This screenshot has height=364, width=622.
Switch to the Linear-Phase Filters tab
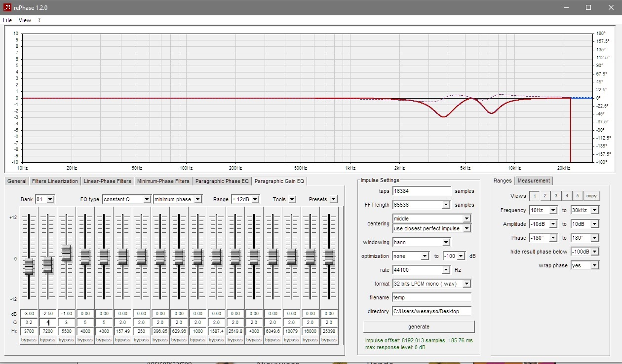pos(108,181)
